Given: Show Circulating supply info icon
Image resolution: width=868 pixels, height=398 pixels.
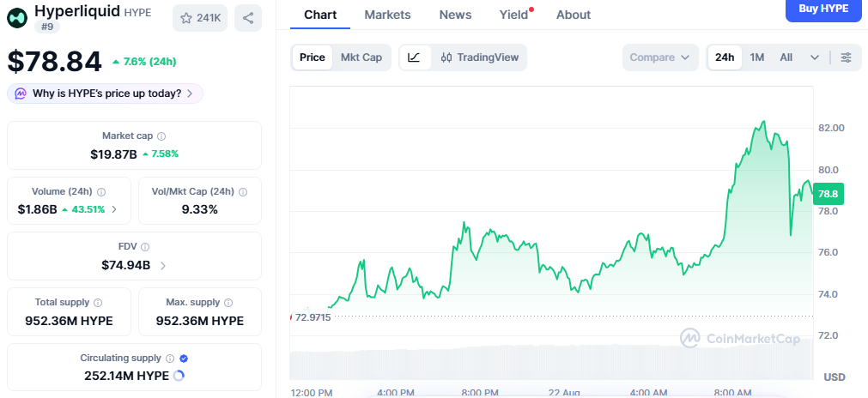Looking at the screenshot, I should [170, 359].
